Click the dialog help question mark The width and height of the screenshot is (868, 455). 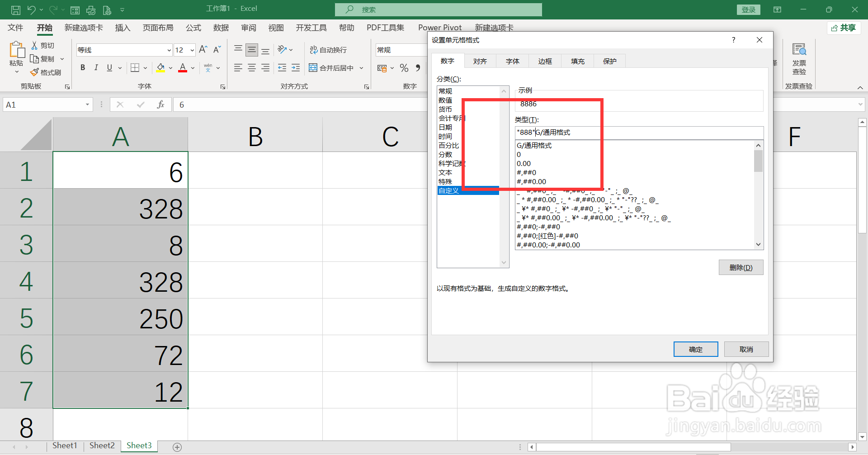[733, 40]
